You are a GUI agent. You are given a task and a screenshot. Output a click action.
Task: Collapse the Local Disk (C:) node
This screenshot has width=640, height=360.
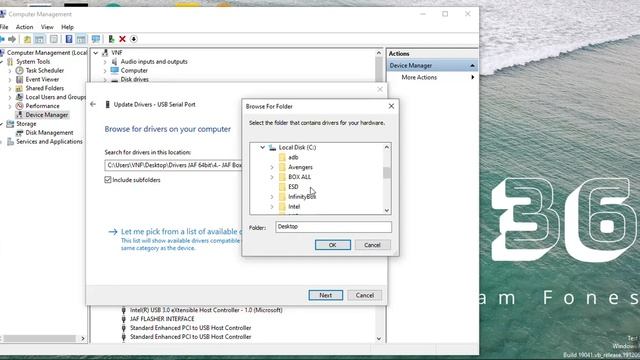(x=262, y=147)
